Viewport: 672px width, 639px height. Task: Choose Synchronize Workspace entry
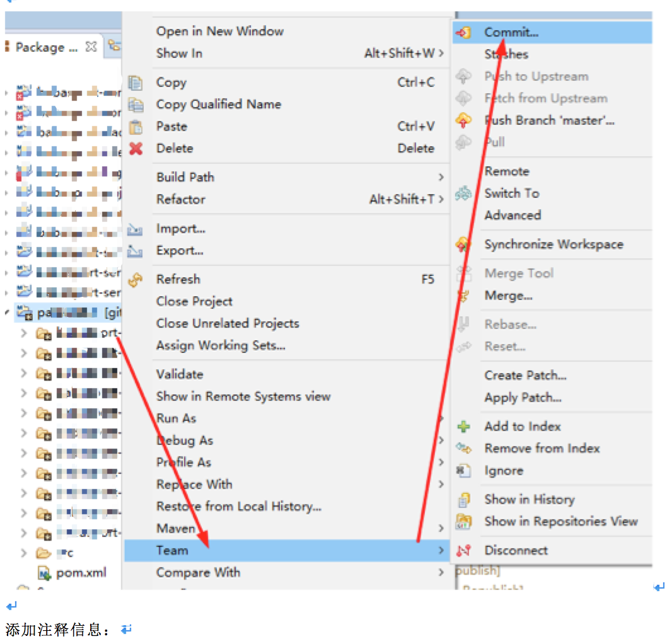click(553, 245)
